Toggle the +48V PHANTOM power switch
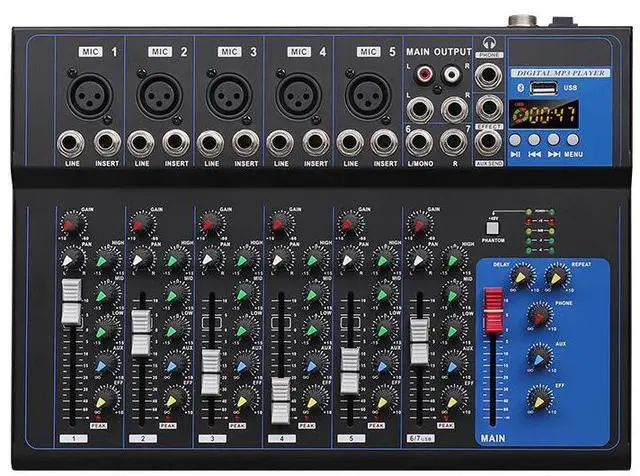 pyautogui.click(x=492, y=228)
